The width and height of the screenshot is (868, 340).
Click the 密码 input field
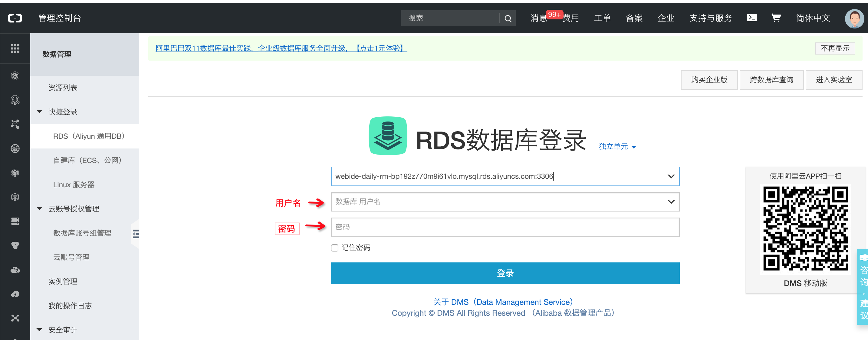pyautogui.click(x=505, y=227)
